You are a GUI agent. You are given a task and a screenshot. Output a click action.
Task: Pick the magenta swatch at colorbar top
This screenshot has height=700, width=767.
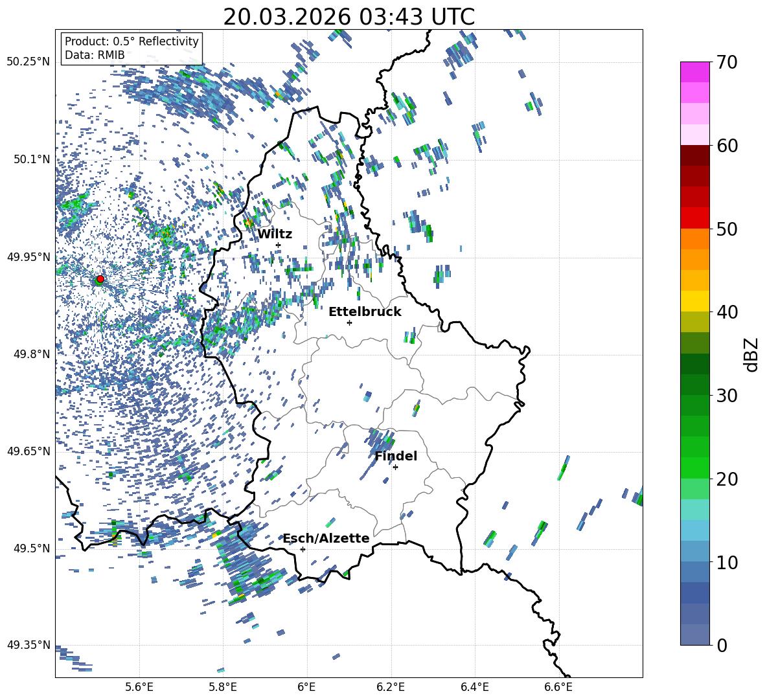tap(694, 72)
